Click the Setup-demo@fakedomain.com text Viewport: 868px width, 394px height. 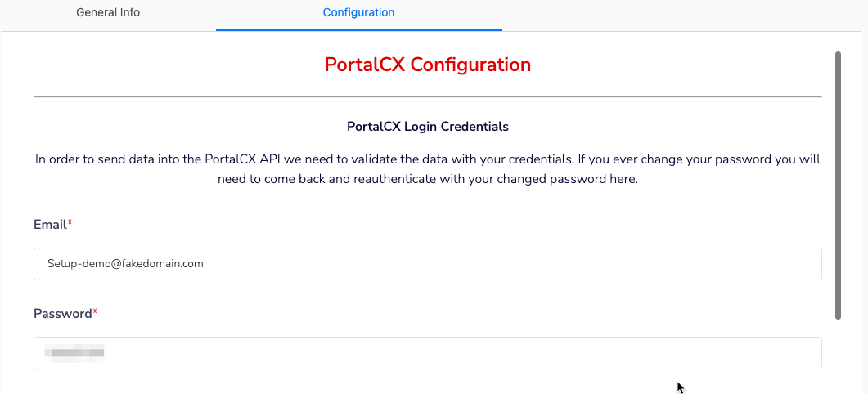pos(125,264)
